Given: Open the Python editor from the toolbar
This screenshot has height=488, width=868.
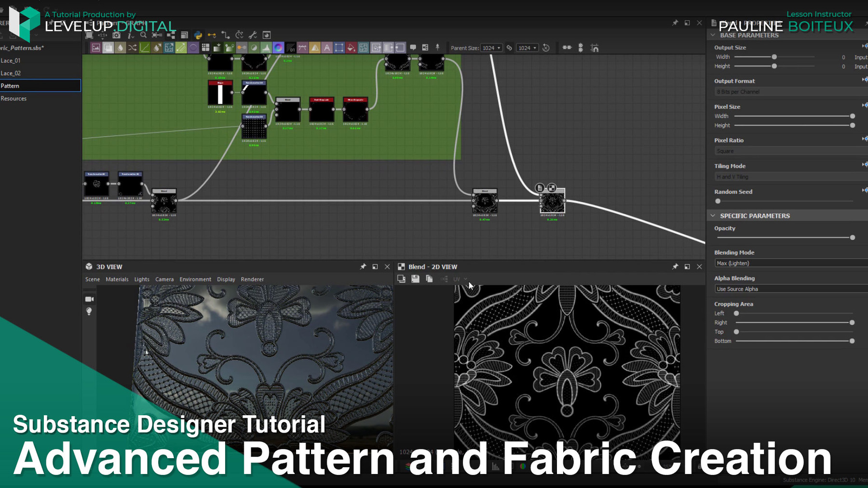Looking at the screenshot, I should click(199, 35).
